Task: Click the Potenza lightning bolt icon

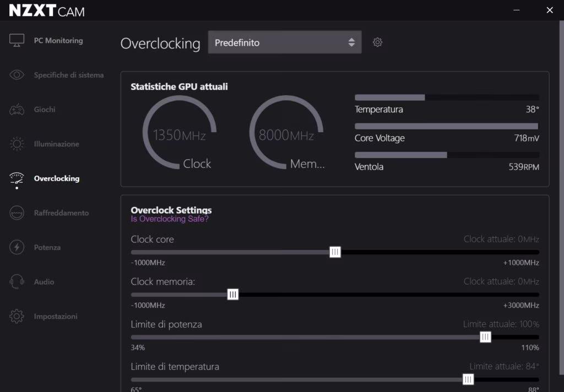Action: point(17,247)
